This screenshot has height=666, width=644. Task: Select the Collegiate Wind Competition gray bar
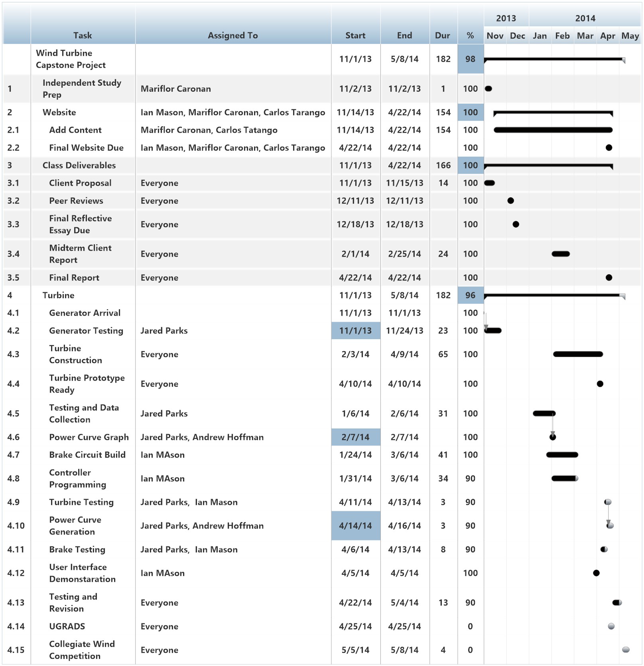pos(626,650)
